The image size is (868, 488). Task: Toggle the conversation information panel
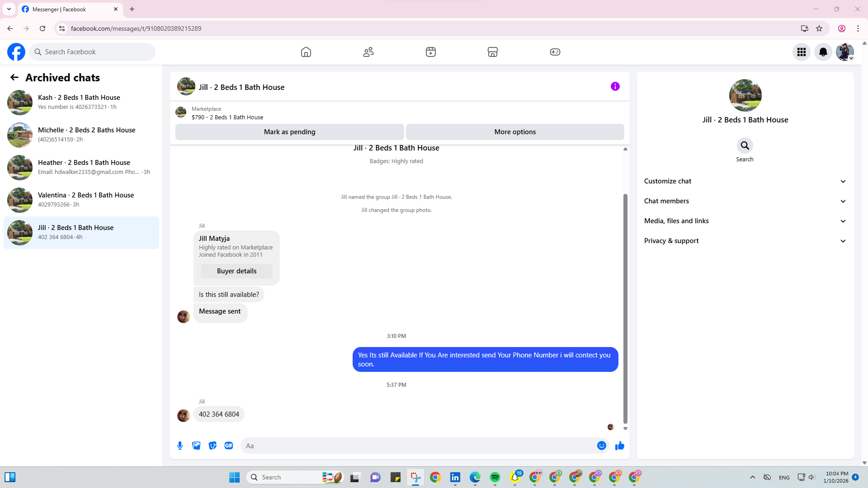pos(615,86)
